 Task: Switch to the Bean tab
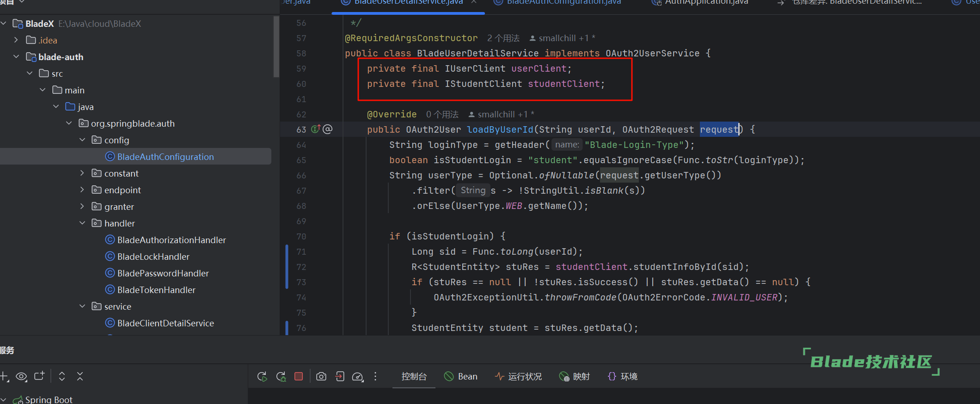click(x=461, y=377)
